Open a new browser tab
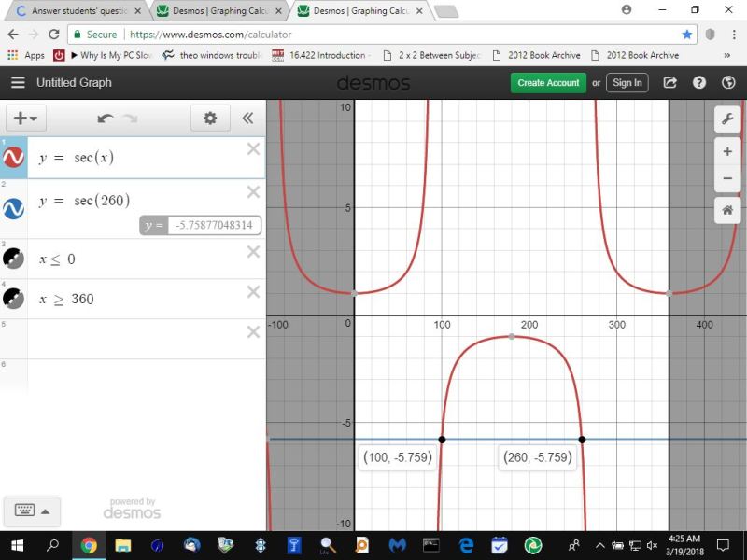Image resolution: width=747 pixels, height=560 pixels. coord(446,11)
